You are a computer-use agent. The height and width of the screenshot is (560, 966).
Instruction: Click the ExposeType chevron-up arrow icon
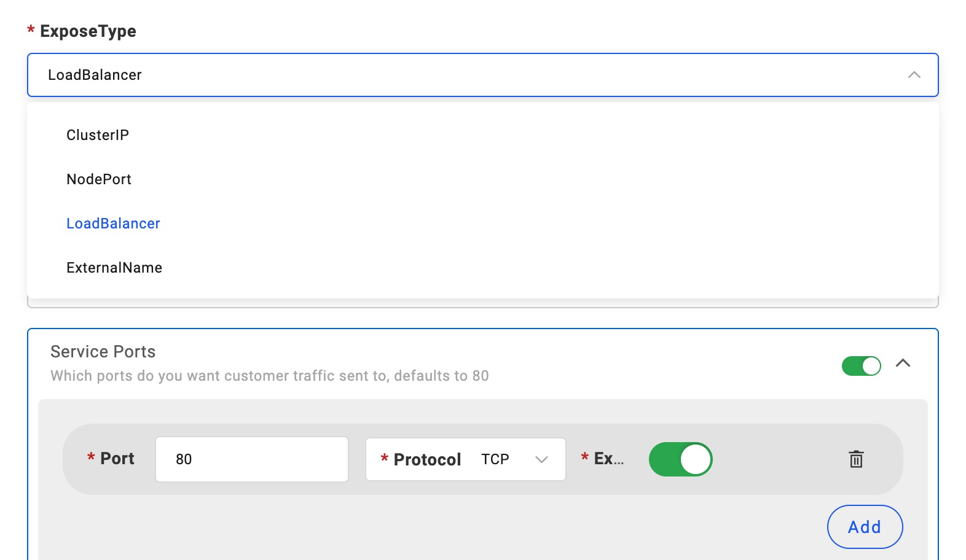click(x=914, y=75)
